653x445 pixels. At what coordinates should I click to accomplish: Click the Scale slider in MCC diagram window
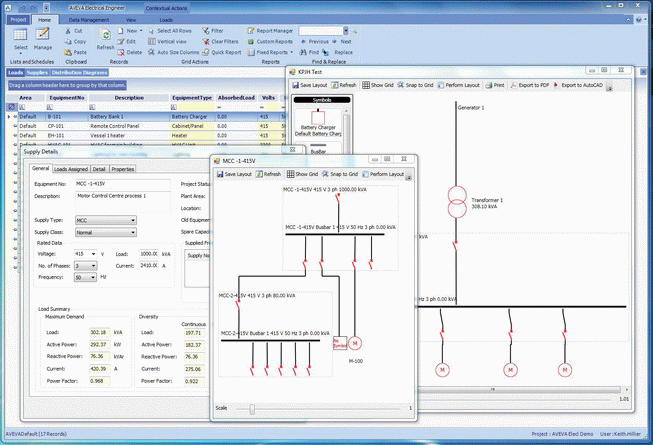click(253, 408)
